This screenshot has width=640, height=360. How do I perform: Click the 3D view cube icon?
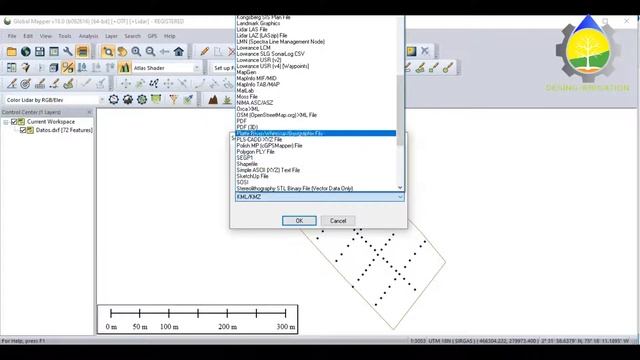click(x=53, y=68)
